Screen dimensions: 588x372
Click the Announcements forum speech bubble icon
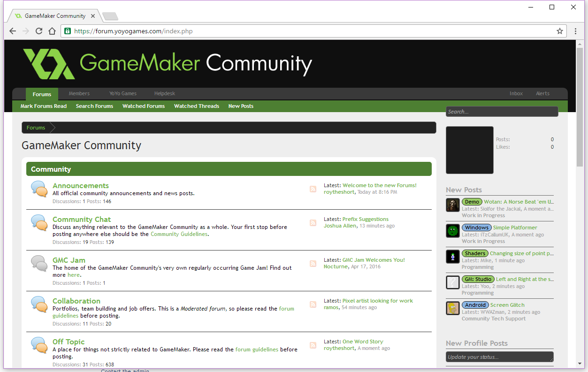coord(39,189)
